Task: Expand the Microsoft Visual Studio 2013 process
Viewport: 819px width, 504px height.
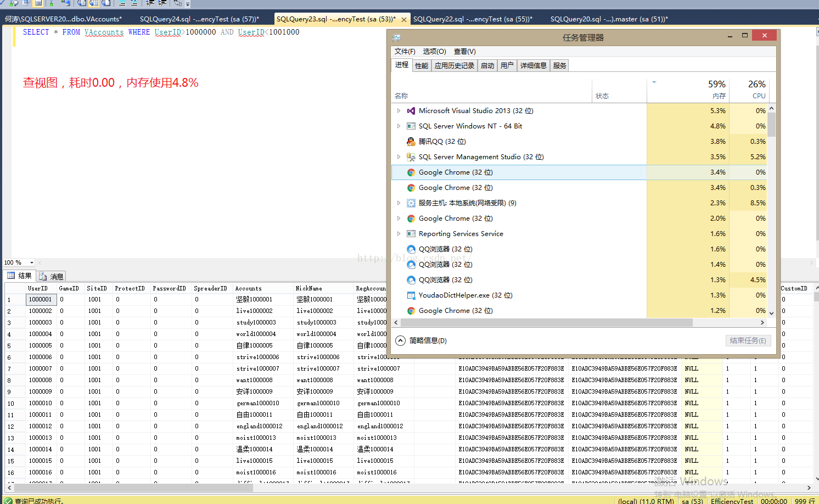Action: 399,111
